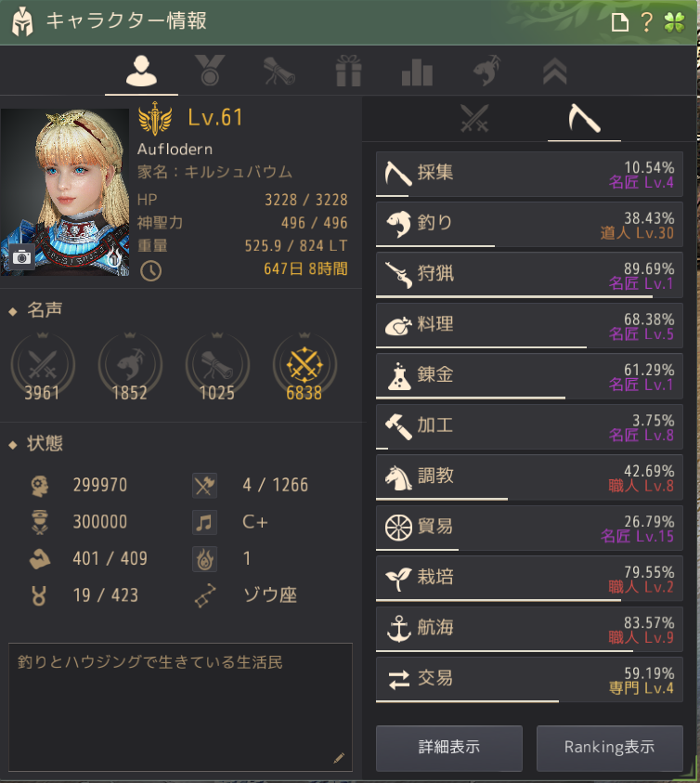The width and height of the screenshot is (700, 783).
Task: Click the 6838 total fame emblem
Action: (x=305, y=367)
